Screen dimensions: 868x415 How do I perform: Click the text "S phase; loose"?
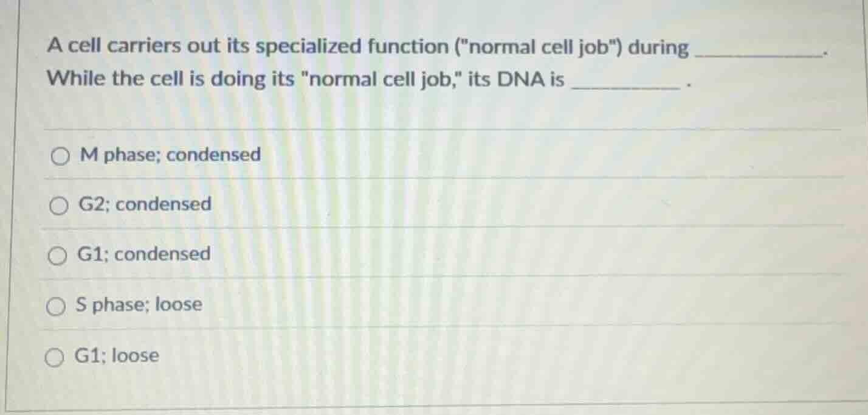140,305
